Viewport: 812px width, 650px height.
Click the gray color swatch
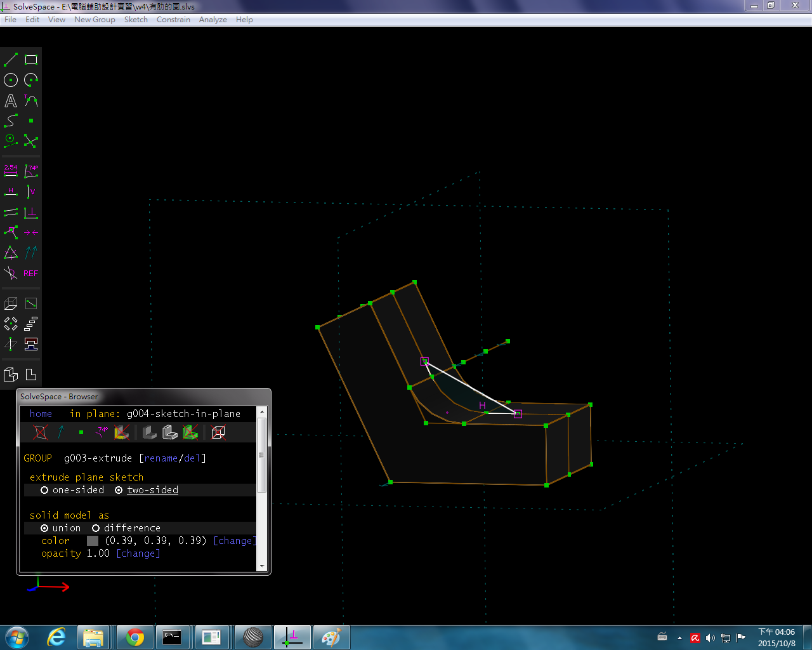[x=93, y=541]
